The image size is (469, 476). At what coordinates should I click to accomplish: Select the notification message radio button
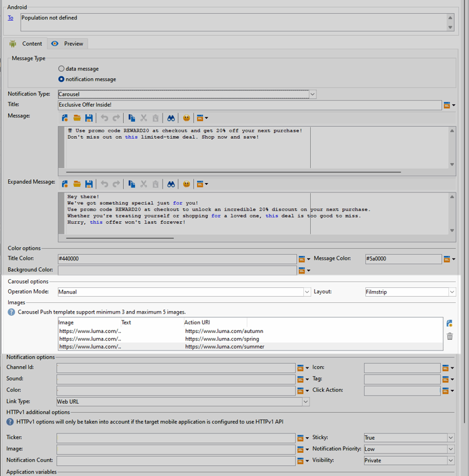[x=61, y=79]
